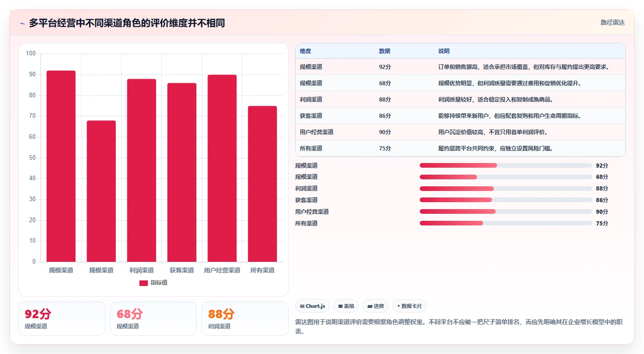644x354 pixels.
Task: Click the 所有渠道 bar in the chart
Action: pos(263,184)
